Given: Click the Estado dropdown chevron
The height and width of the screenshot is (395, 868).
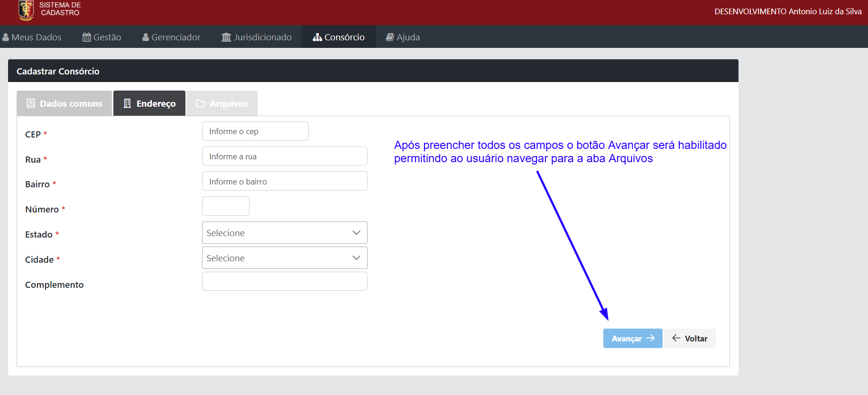Looking at the screenshot, I should coord(357,233).
